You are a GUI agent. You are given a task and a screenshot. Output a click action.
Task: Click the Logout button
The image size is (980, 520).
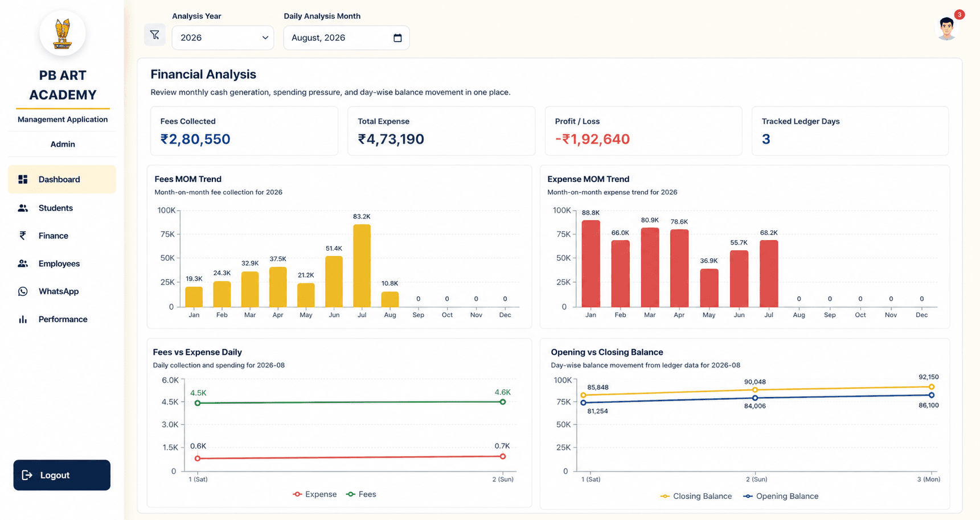pyautogui.click(x=62, y=475)
